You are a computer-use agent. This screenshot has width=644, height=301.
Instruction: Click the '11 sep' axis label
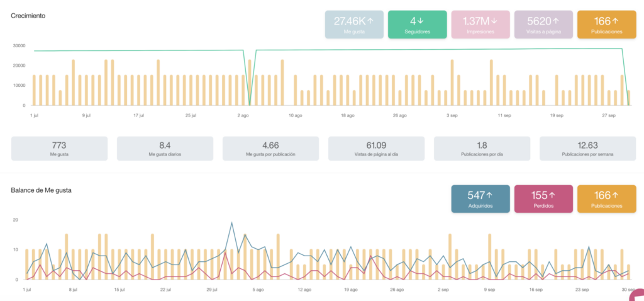[504, 115]
